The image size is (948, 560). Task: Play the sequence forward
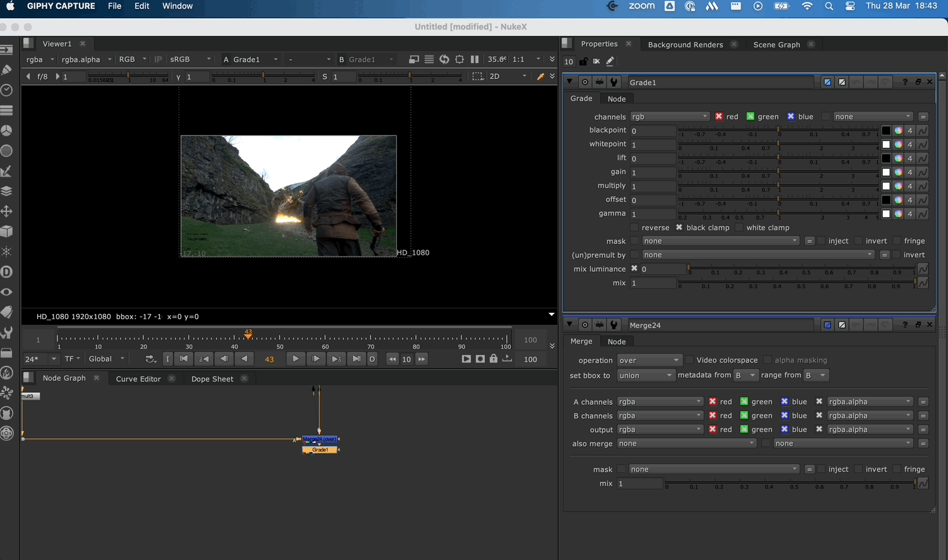295,359
